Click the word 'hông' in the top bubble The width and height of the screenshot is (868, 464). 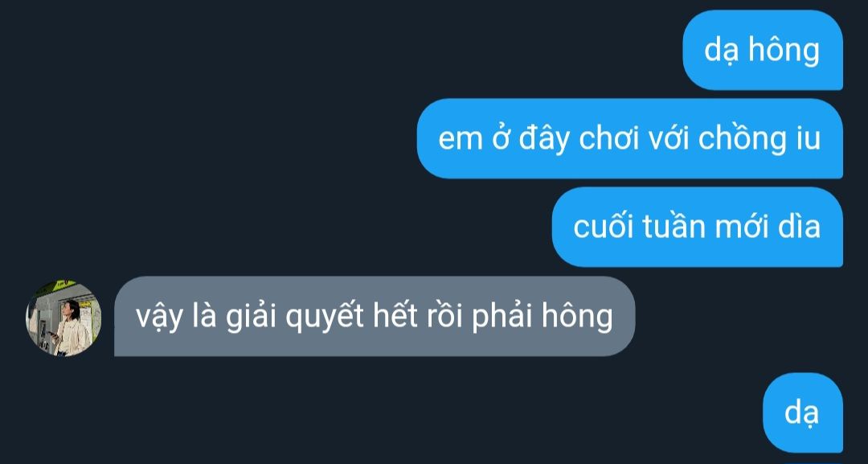[784, 51]
